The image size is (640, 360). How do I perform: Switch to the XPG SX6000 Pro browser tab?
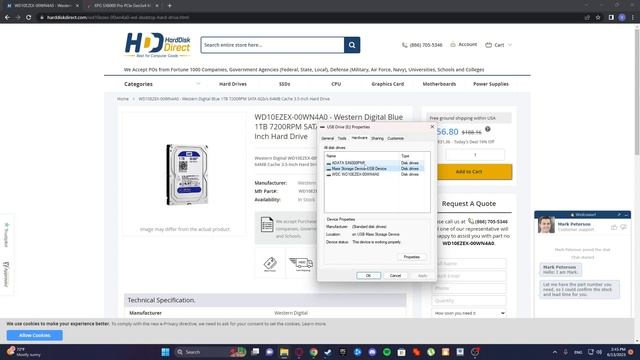122,6
